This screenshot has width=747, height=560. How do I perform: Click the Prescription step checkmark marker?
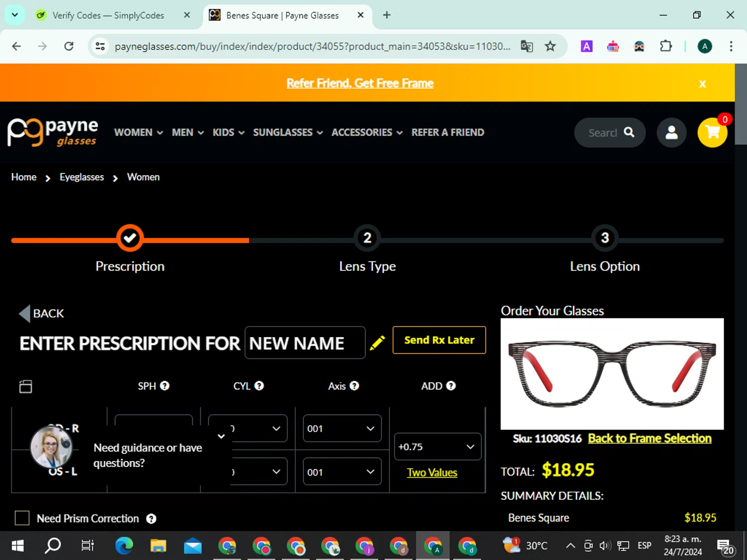click(x=130, y=238)
